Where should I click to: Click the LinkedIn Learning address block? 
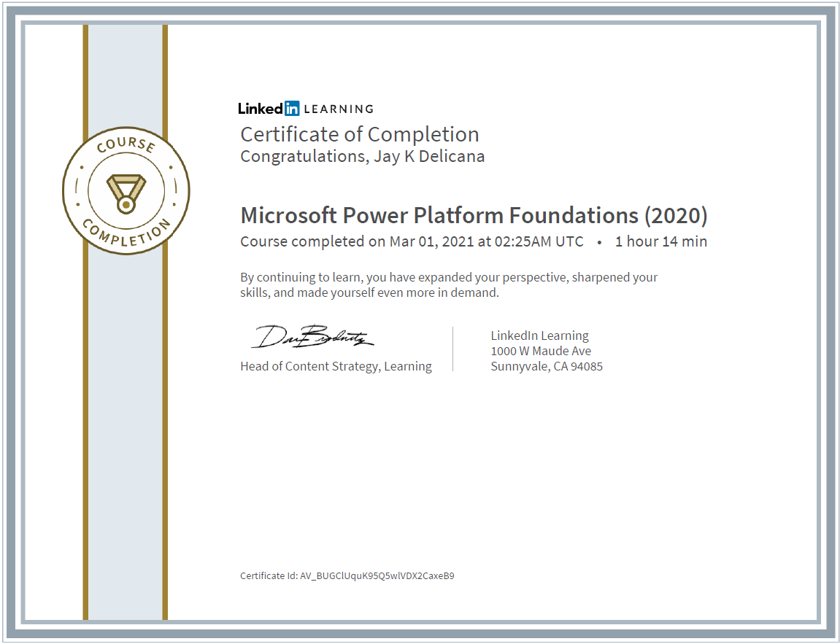point(547,350)
